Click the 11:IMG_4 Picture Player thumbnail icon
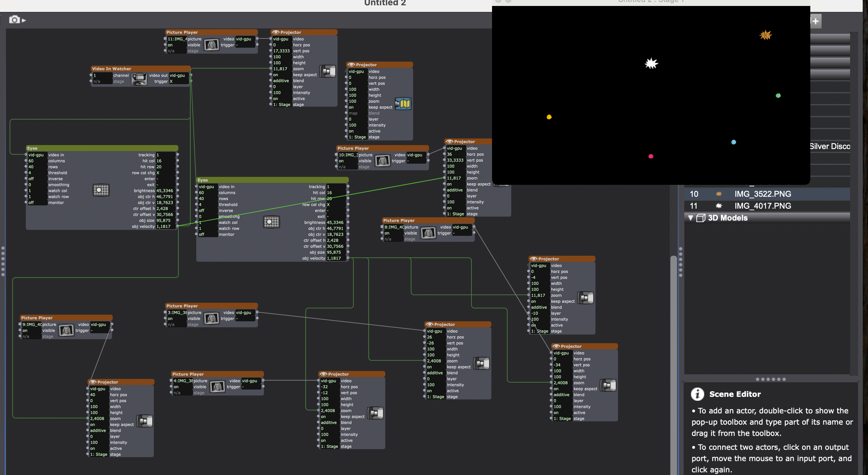 (212, 45)
